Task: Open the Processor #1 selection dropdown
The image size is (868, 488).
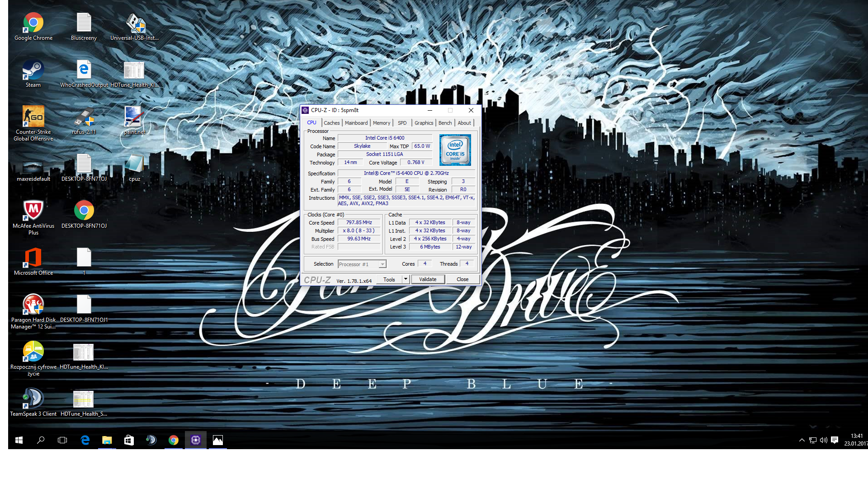Action: point(362,264)
